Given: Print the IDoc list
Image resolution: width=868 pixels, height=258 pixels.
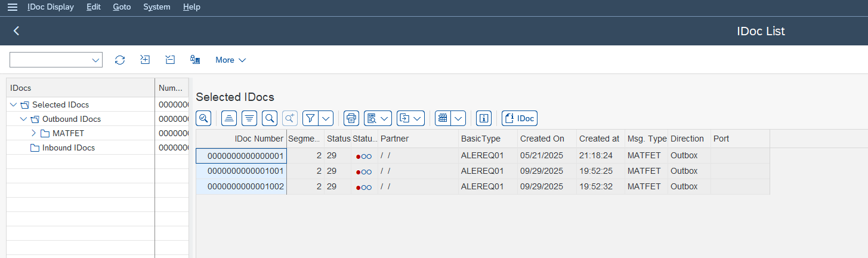Looking at the screenshot, I should 351,118.
